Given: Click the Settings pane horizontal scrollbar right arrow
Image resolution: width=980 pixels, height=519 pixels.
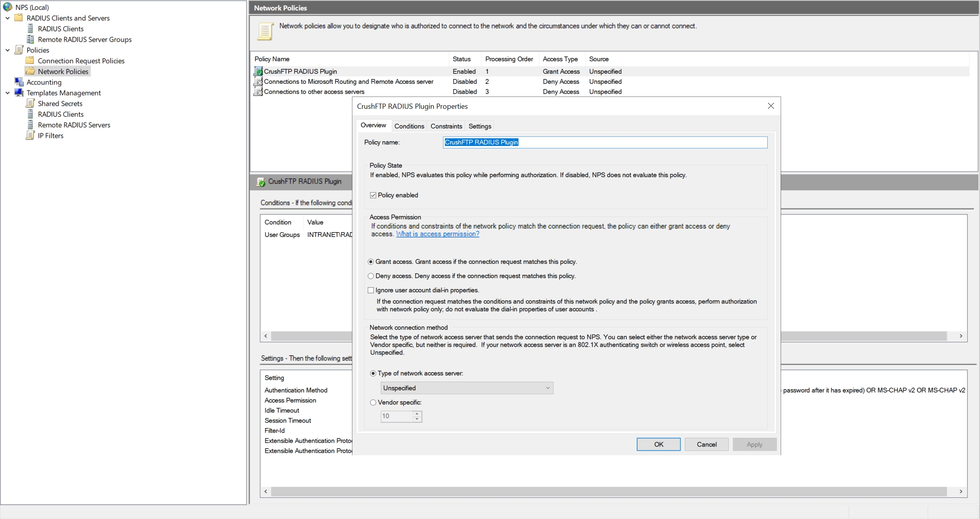Looking at the screenshot, I should pos(961,491).
